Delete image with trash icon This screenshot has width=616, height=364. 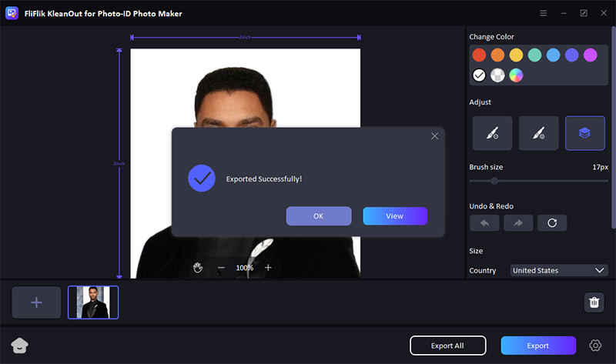[x=594, y=302]
